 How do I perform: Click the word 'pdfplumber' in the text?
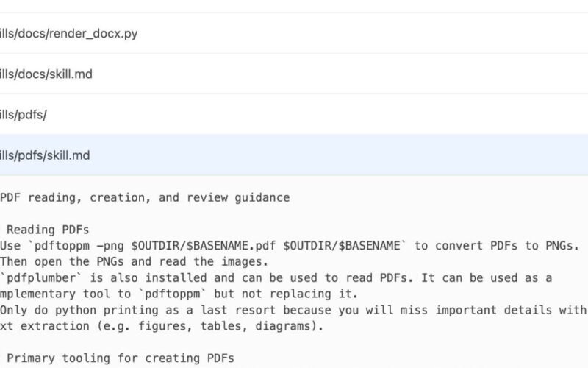point(39,277)
